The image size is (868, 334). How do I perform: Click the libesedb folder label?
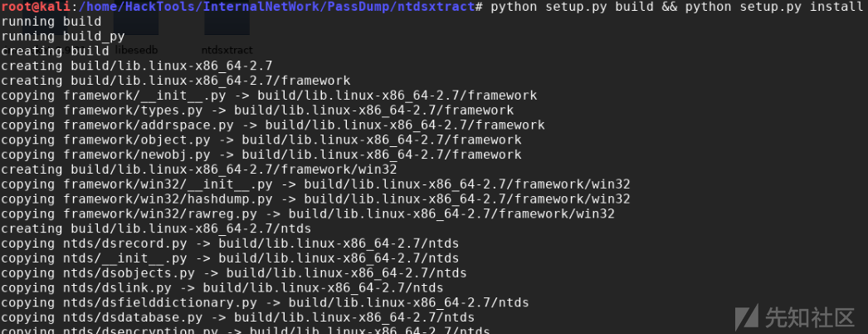coord(136,51)
